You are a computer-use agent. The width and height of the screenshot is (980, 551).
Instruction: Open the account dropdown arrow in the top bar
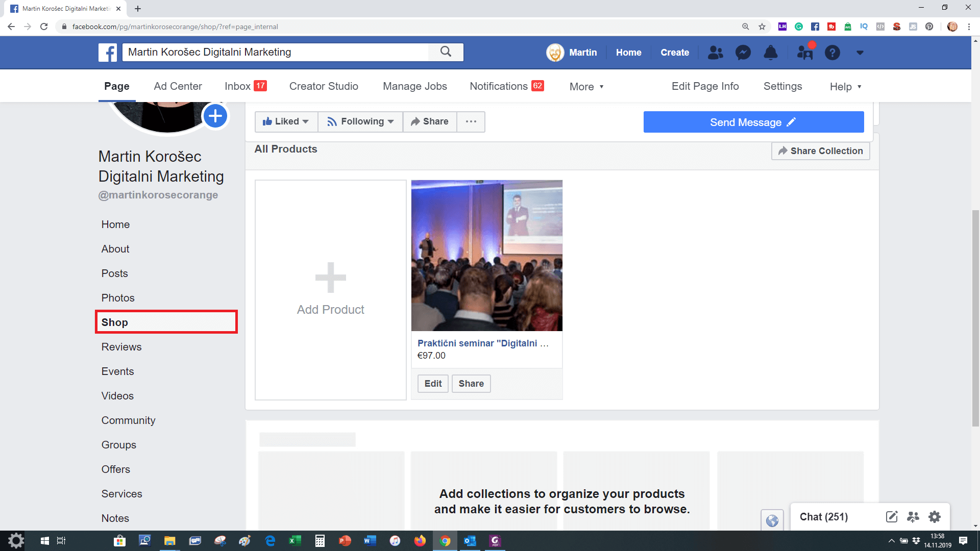pyautogui.click(x=860, y=53)
